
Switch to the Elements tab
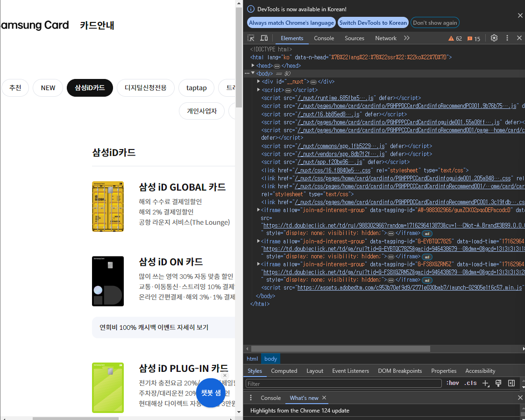pos(292,38)
